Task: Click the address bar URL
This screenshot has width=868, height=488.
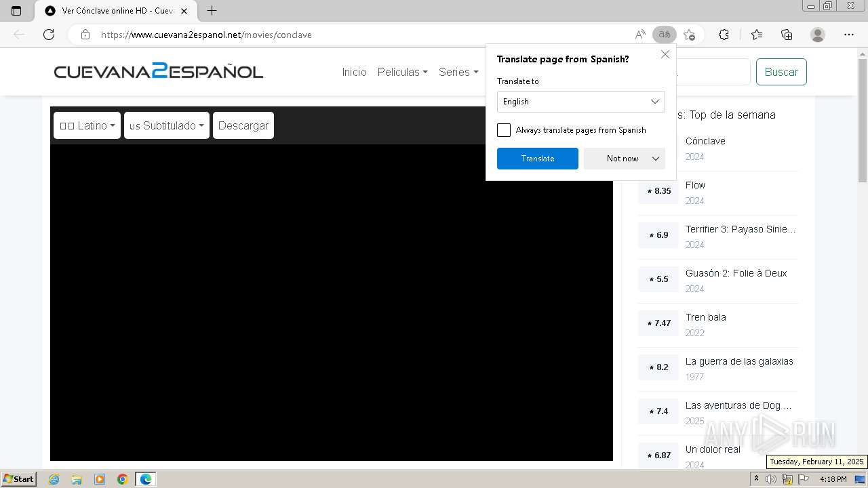Action: (206, 35)
